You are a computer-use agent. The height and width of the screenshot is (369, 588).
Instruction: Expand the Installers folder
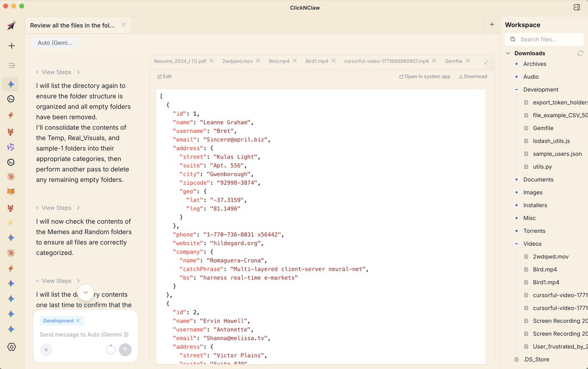point(516,205)
